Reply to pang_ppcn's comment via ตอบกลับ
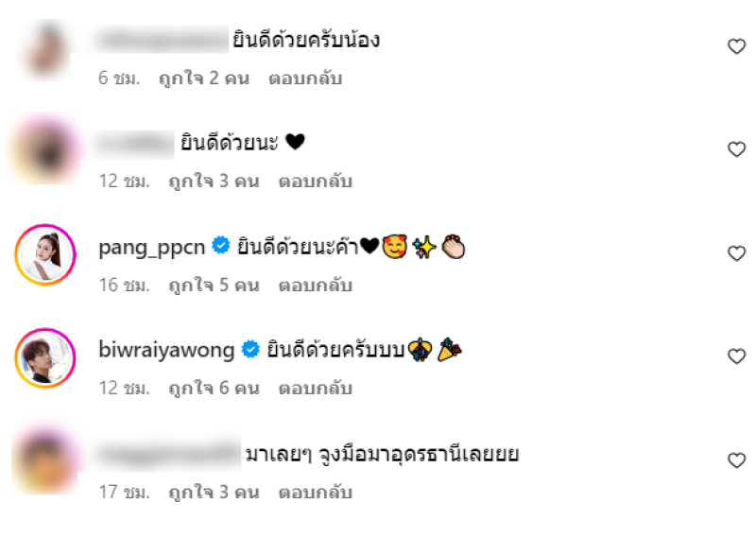This screenshot has width=756, height=538. pos(316,286)
